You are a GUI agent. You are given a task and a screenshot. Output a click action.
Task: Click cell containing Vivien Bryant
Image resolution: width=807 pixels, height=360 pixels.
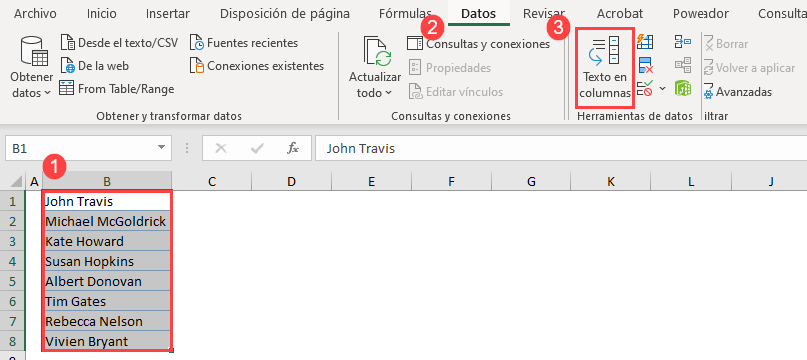pyautogui.click(x=107, y=341)
